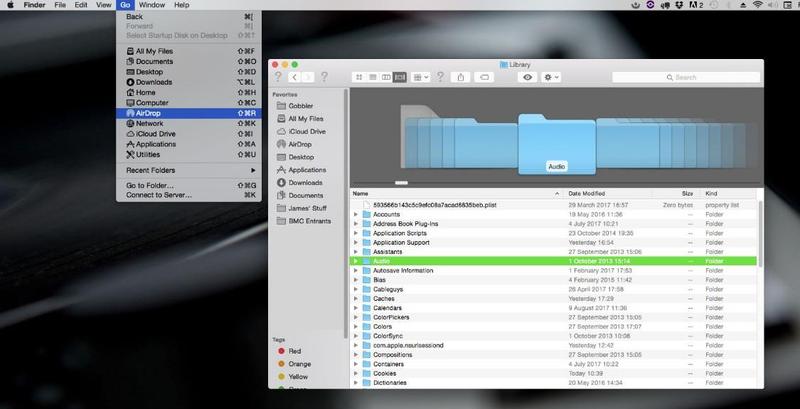Click the Share icon in Finder toolbar
The height and width of the screenshot is (409, 800).
coord(461,76)
